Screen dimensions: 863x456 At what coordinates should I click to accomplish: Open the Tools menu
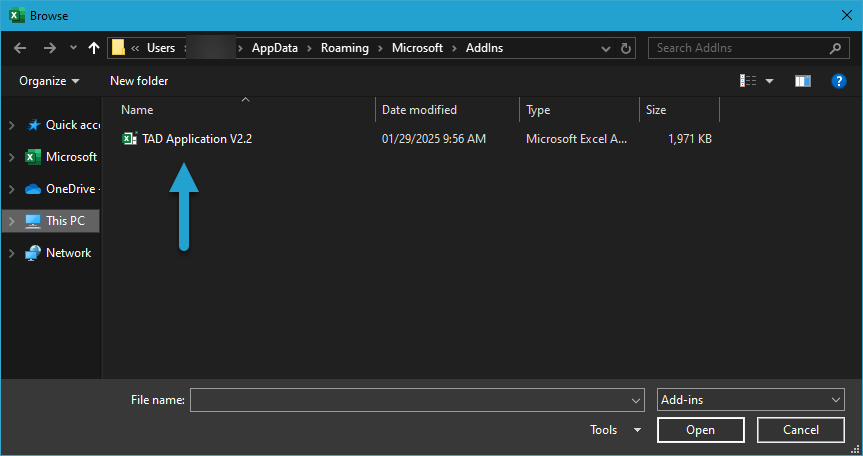615,430
